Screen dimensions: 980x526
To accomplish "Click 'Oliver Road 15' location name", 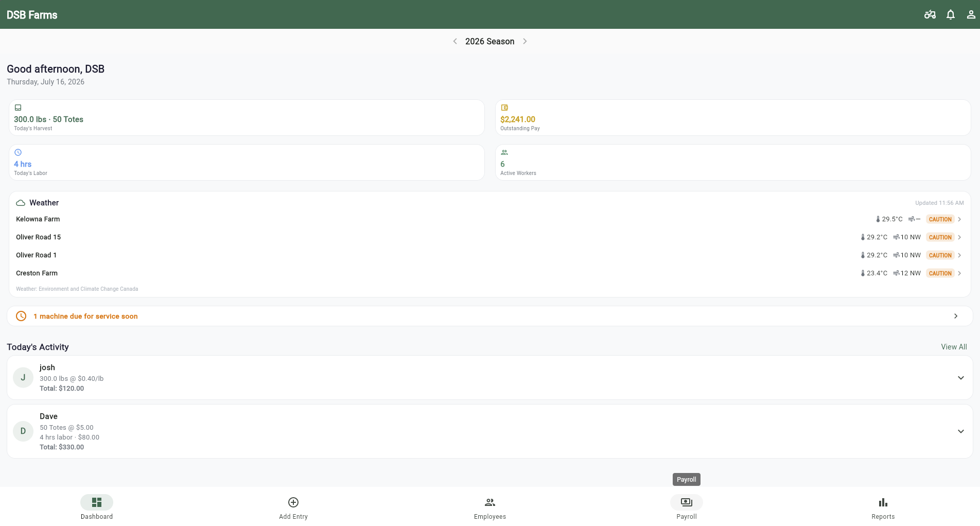I will coord(38,237).
